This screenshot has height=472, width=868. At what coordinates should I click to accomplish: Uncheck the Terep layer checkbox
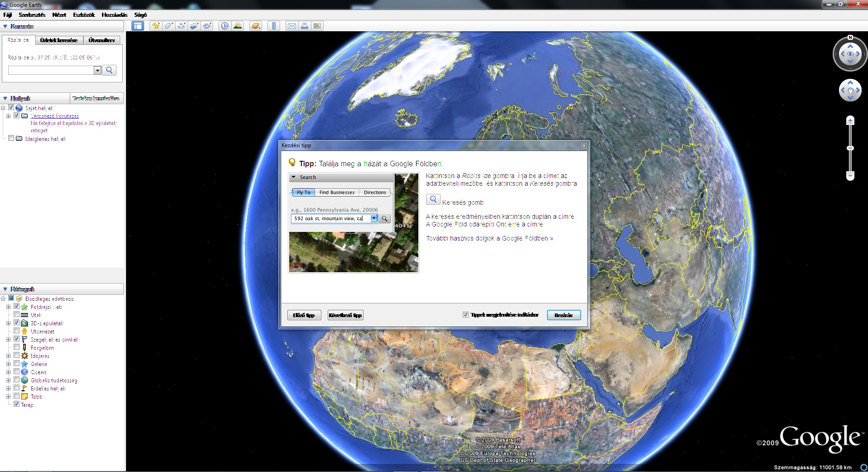tap(17, 404)
